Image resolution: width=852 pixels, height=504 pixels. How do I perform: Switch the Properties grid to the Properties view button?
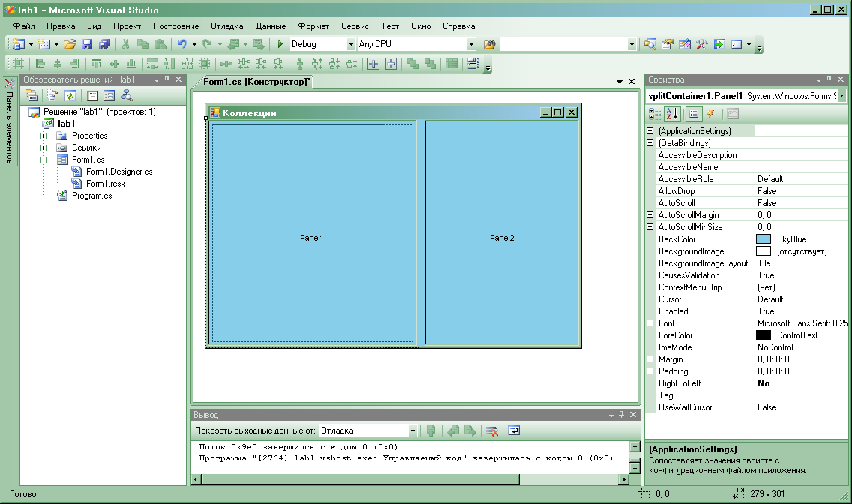tap(693, 114)
